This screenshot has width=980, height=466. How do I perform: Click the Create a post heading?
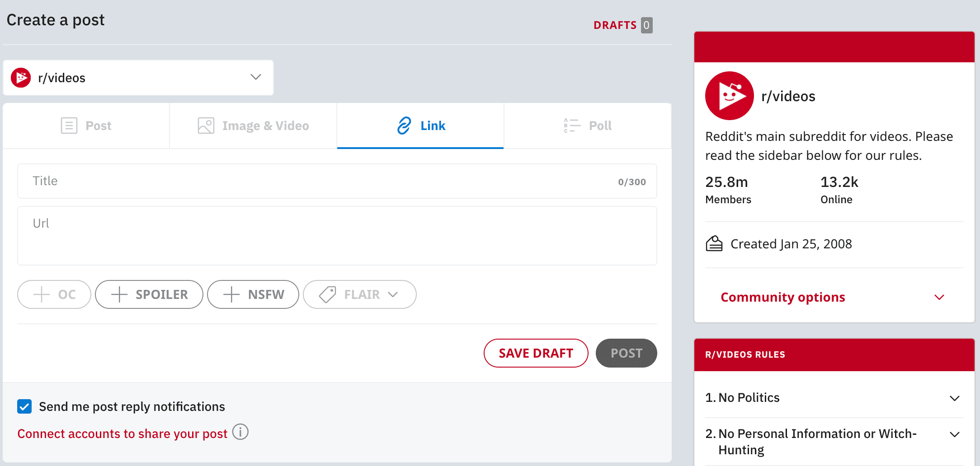(x=56, y=20)
